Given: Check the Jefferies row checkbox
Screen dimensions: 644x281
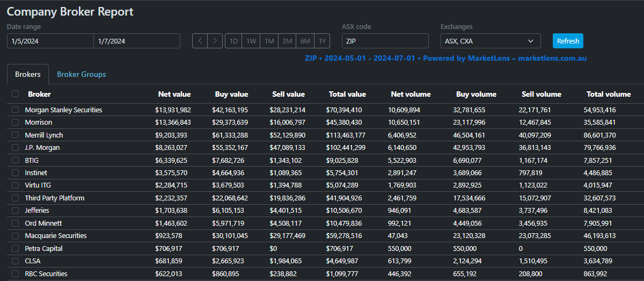Looking at the screenshot, I should coord(15,211).
